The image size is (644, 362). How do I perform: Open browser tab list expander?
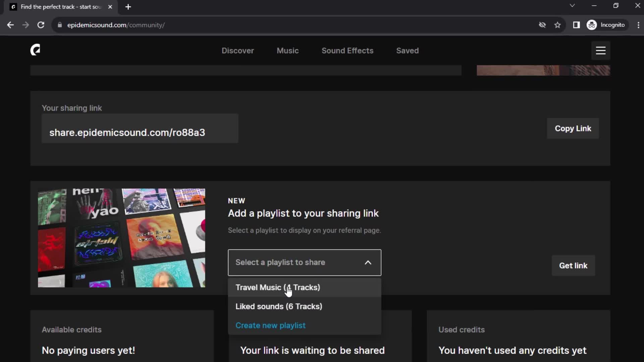(x=572, y=6)
